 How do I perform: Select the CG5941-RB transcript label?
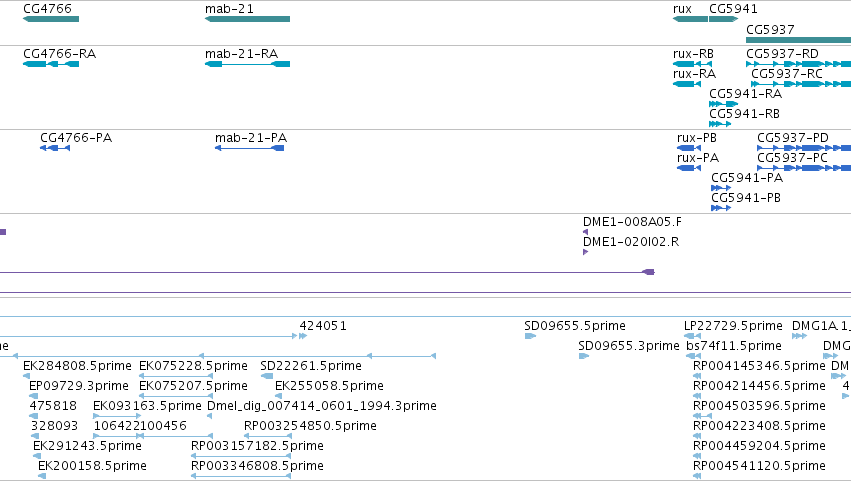[x=745, y=114]
